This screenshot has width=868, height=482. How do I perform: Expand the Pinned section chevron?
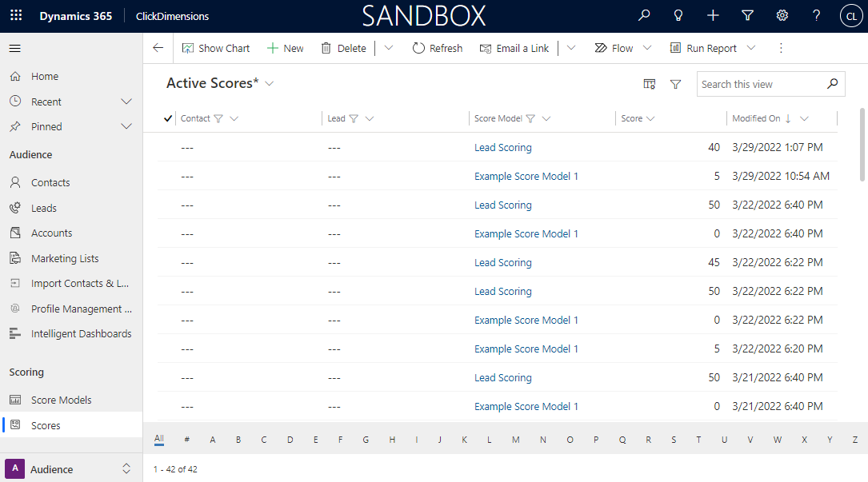126,127
